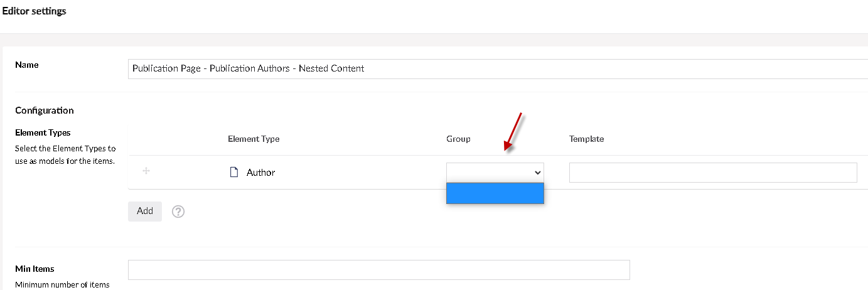
Task: Click the Min Items label
Action: 35,269
